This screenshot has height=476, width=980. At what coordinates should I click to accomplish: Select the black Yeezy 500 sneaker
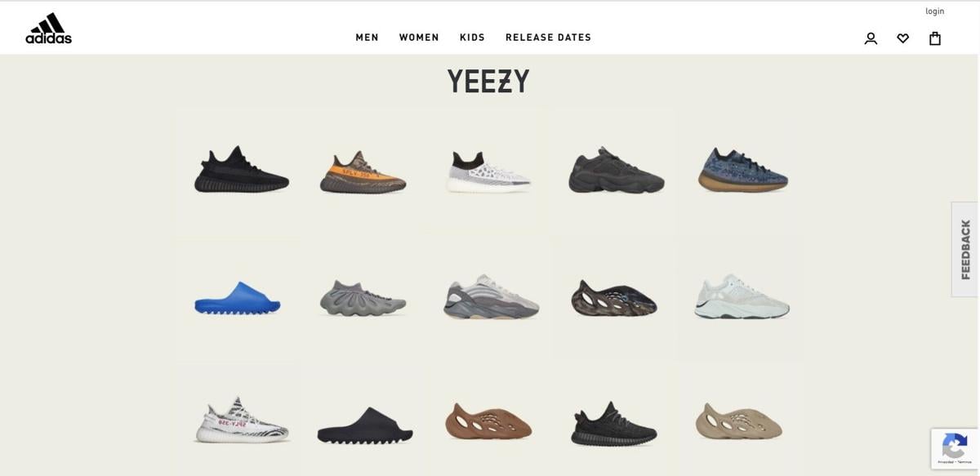coord(617,170)
